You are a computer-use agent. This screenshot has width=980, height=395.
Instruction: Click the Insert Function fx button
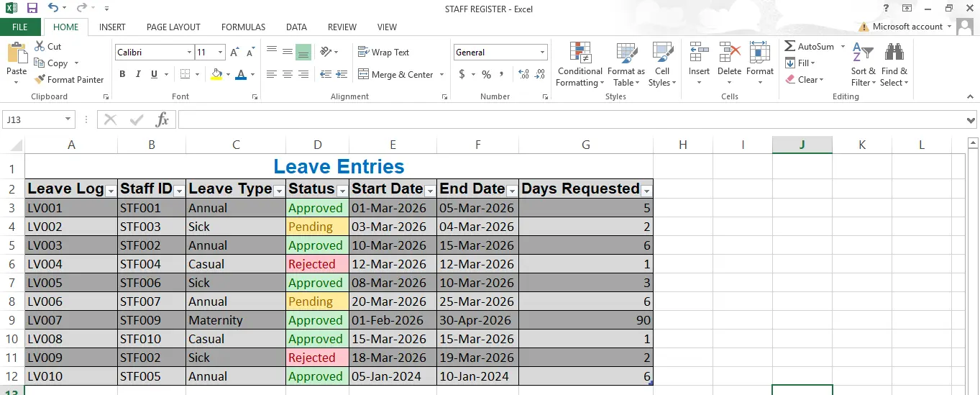click(x=162, y=120)
